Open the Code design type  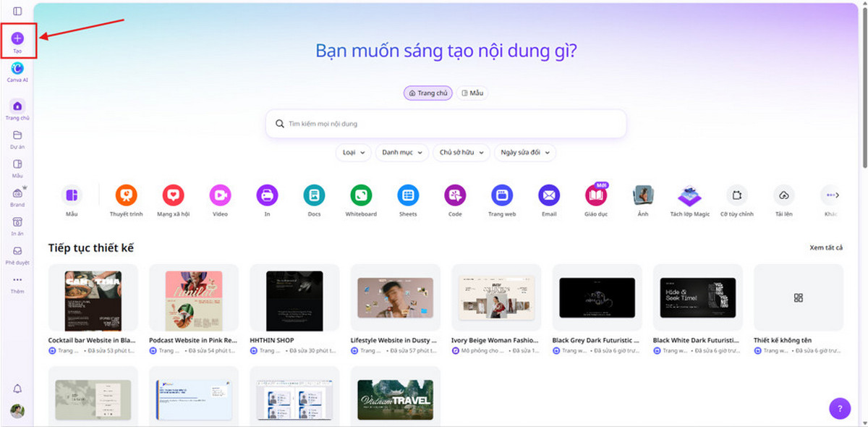(455, 195)
